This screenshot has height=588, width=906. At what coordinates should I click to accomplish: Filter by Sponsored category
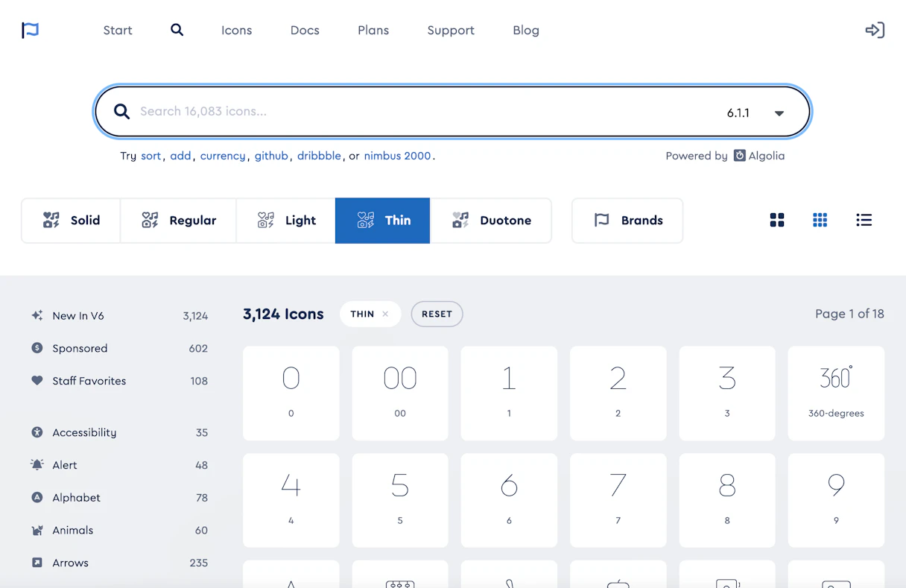(x=119, y=348)
